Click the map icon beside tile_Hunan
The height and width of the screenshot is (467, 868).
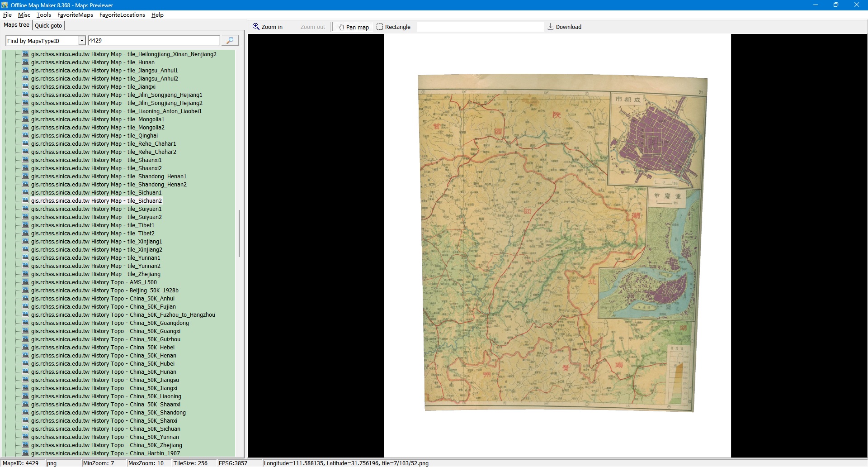pyautogui.click(x=25, y=62)
